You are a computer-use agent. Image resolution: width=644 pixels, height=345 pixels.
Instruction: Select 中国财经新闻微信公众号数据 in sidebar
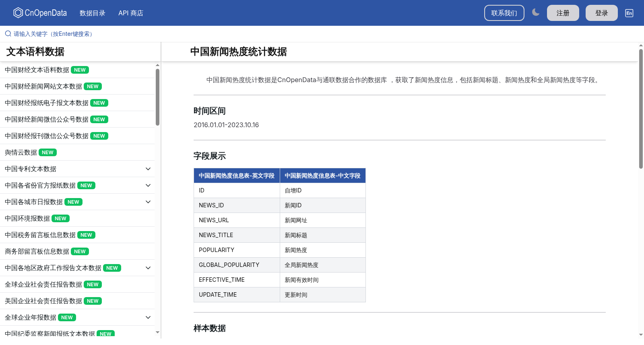point(47,120)
